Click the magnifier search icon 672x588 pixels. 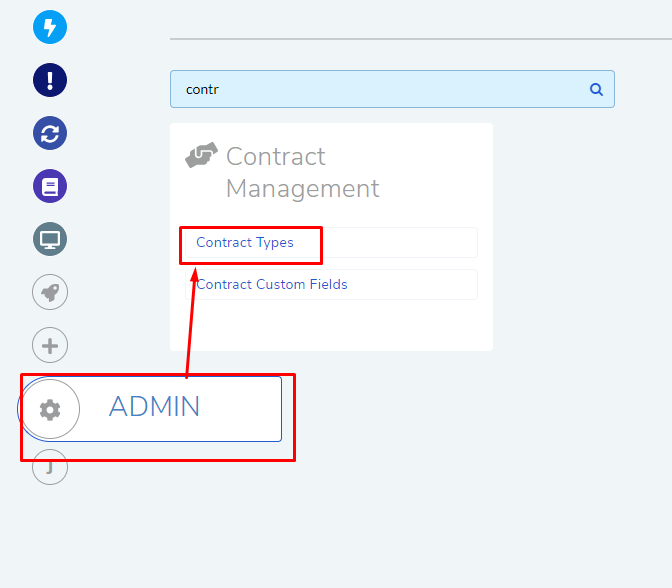[596, 89]
